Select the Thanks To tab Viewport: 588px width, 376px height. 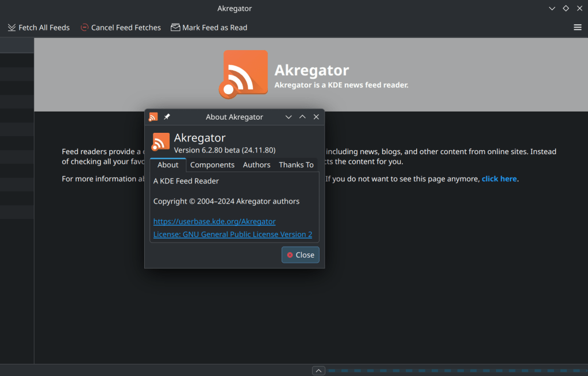(x=296, y=165)
